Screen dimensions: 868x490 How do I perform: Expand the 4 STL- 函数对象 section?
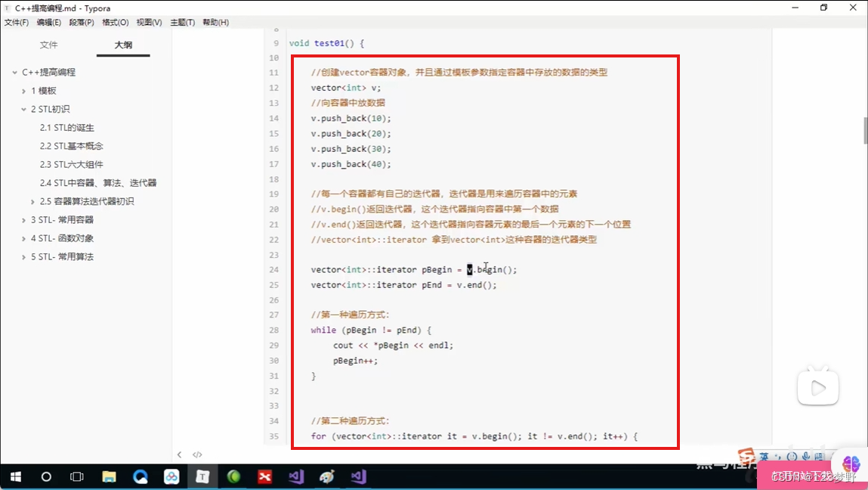pyautogui.click(x=24, y=238)
